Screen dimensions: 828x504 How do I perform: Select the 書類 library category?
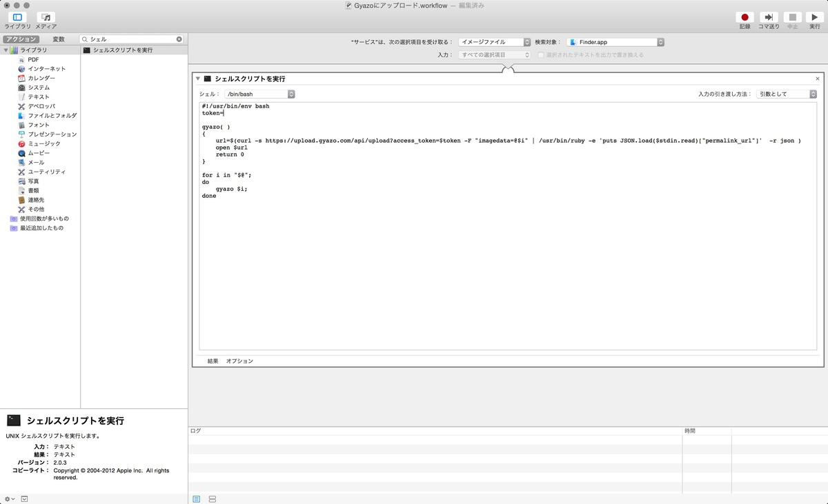pyautogui.click(x=33, y=190)
